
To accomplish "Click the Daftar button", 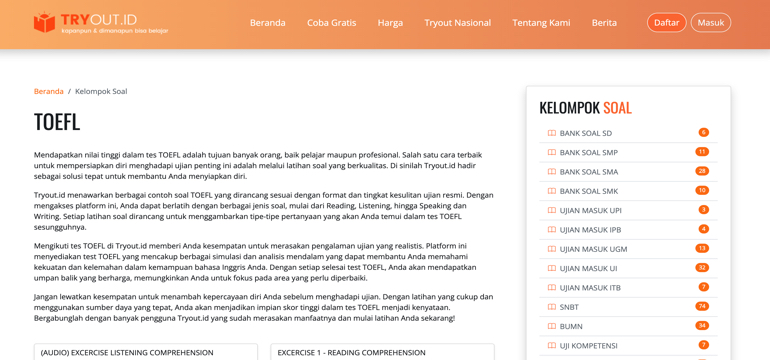I will (x=666, y=23).
